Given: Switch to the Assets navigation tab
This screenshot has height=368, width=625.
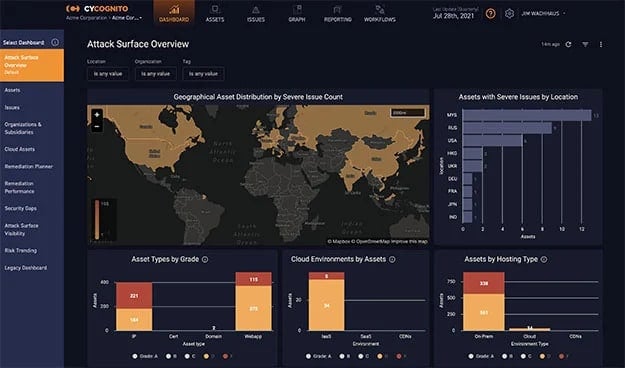Looking at the screenshot, I should point(215,14).
